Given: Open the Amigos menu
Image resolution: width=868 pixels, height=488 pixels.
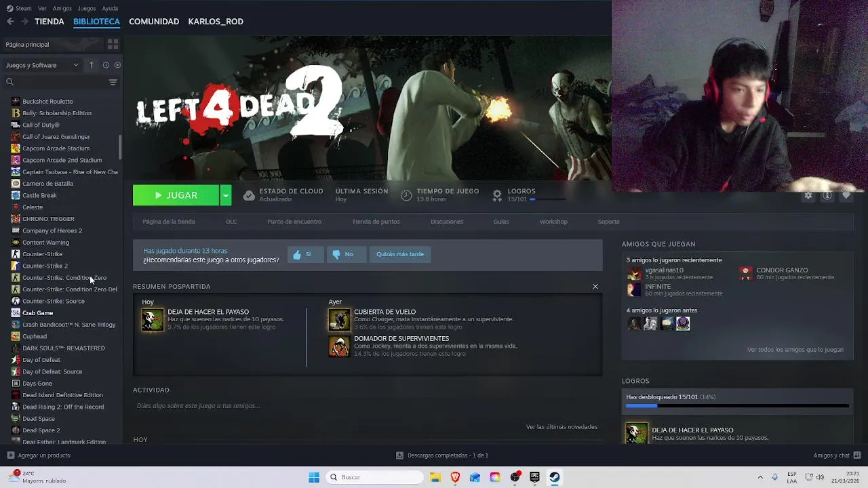Looking at the screenshot, I should (62, 8).
